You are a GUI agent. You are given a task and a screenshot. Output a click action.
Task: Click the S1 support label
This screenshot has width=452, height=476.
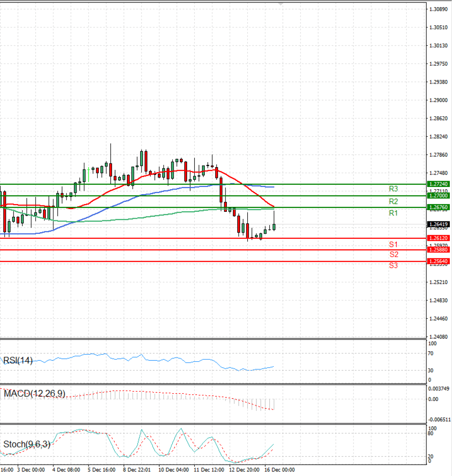coord(393,244)
